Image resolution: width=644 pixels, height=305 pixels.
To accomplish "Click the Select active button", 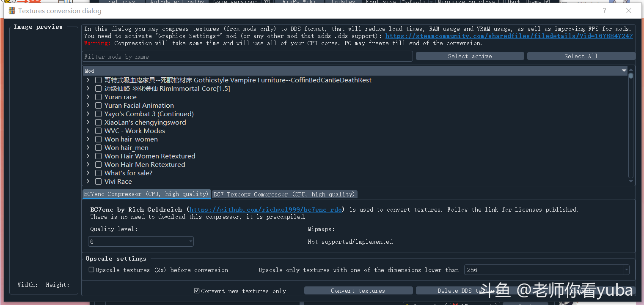I will [470, 56].
